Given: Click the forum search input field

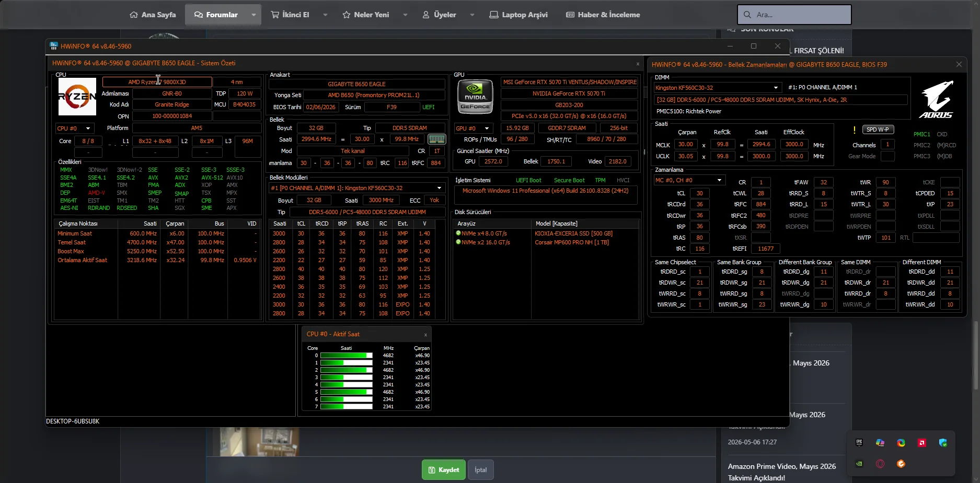Looking at the screenshot, I should 794,15.
